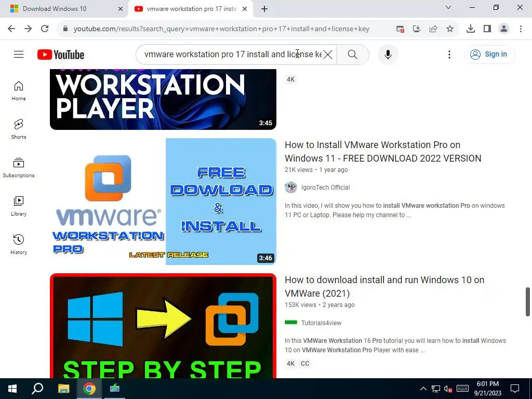Open Chrome downloads
Screen dimensions: 532x399
[471, 29]
